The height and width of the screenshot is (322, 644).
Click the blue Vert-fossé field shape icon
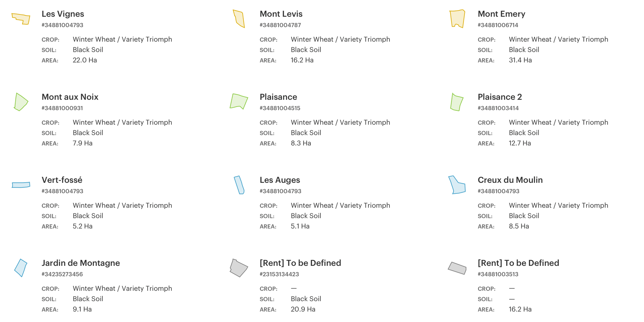point(21,185)
